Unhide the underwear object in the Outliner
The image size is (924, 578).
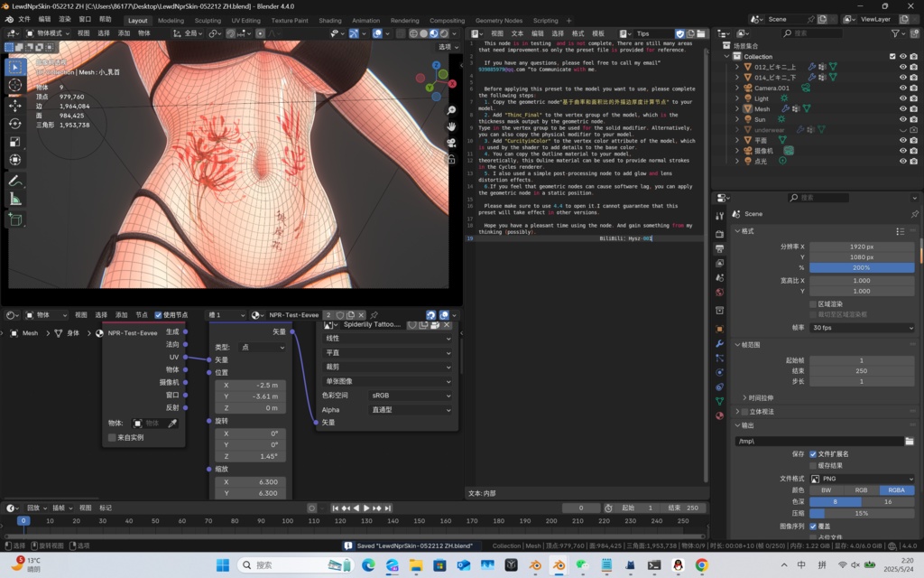(902, 130)
